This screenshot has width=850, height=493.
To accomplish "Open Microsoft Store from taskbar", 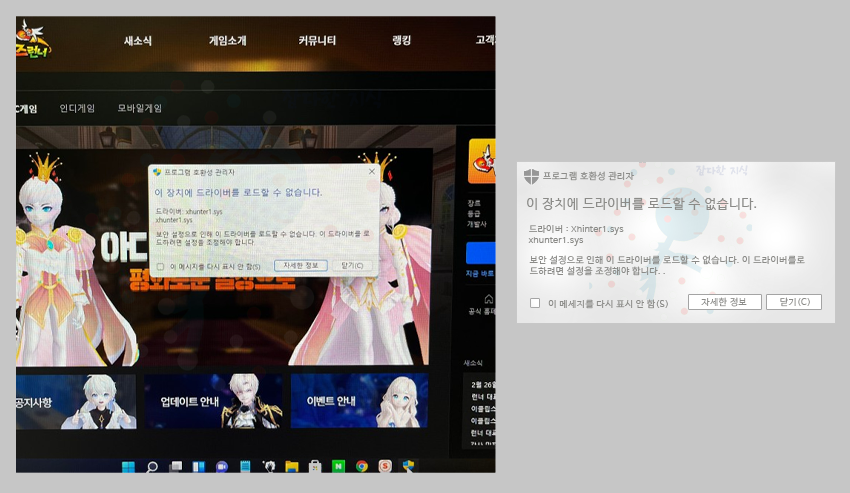I will (x=315, y=466).
